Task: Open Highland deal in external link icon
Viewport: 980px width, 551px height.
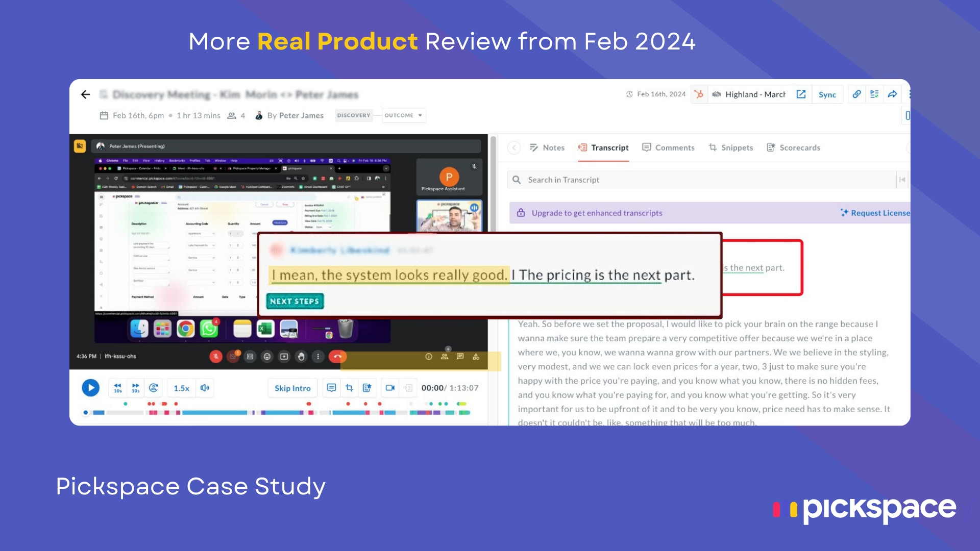Action: pos(801,94)
